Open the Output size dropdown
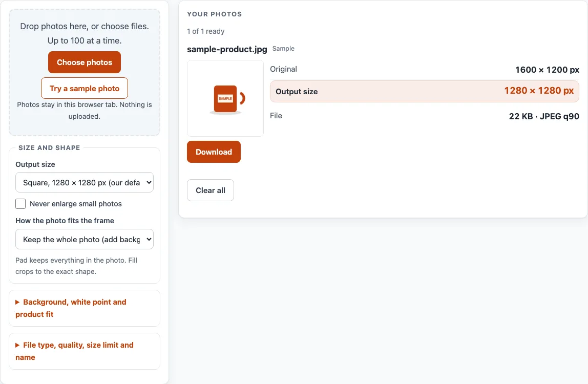Screen dimensions: 588x384 pyautogui.click(x=85, y=182)
